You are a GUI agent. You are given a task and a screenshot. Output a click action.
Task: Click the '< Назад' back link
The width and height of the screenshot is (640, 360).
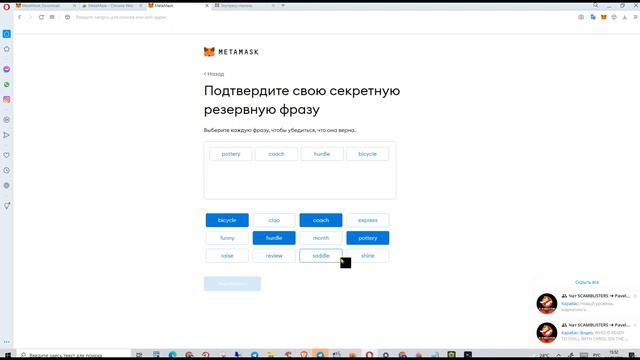click(x=214, y=74)
